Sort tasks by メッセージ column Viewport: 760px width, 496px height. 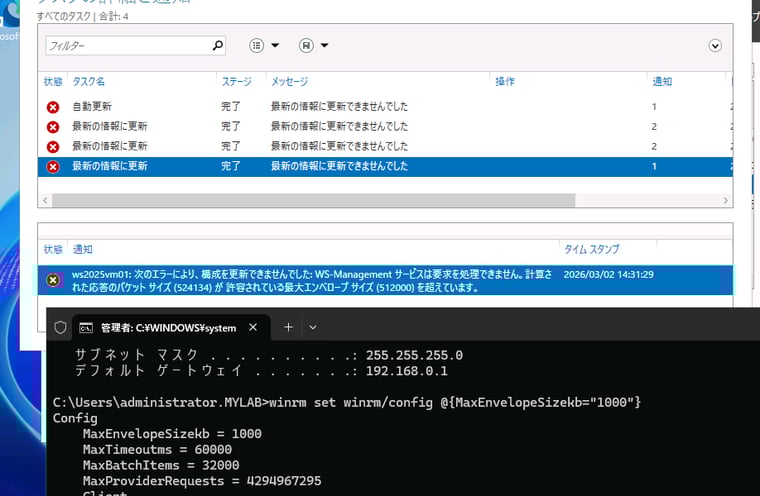click(289, 81)
